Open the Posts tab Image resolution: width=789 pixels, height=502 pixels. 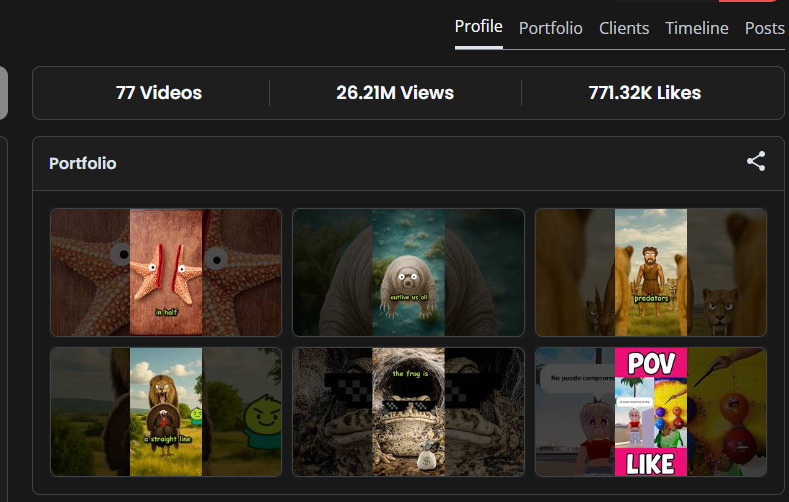coord(764,28)
